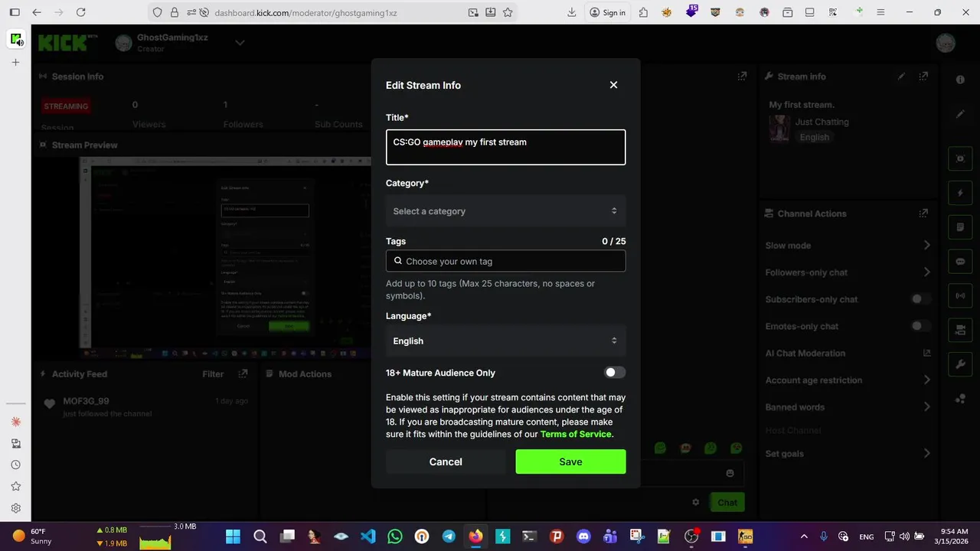Viewport: 980px width, 551px height.
Task: Click Stream Preview thumbnail
Action: click(226, 259)
